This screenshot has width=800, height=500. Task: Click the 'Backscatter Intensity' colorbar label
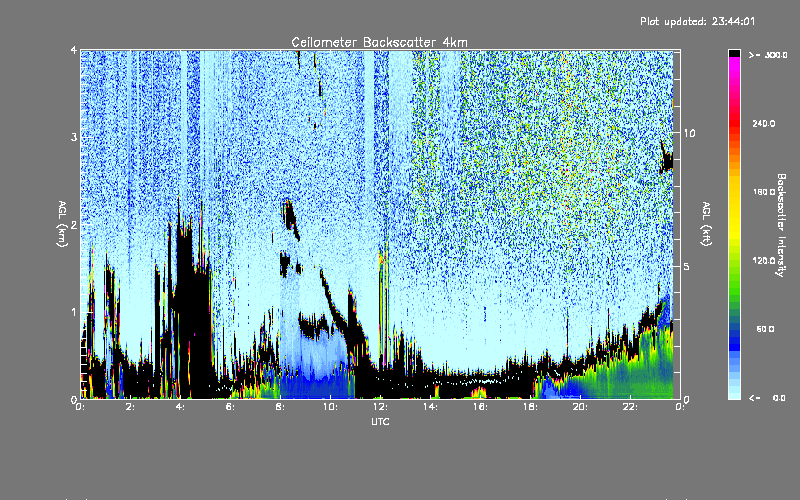point(781,225)
